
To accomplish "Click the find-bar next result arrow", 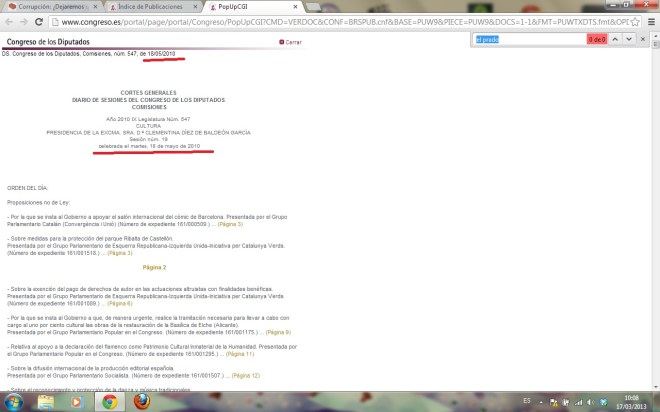I will pos(629,39).
